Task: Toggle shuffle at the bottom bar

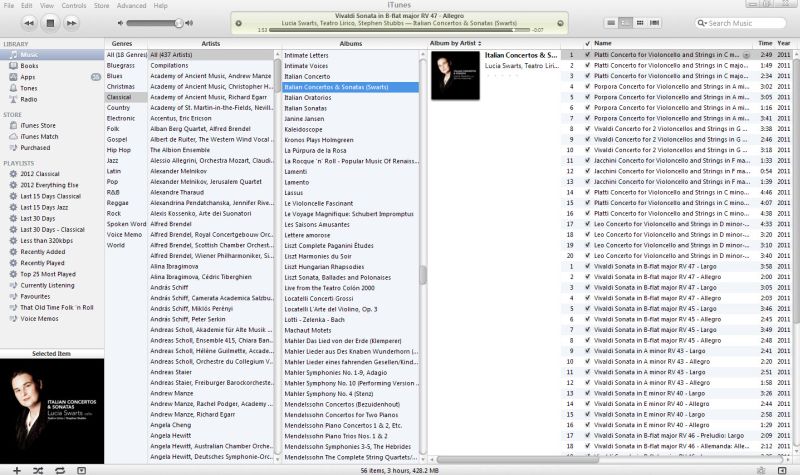Action: click(x=38, y=470)
